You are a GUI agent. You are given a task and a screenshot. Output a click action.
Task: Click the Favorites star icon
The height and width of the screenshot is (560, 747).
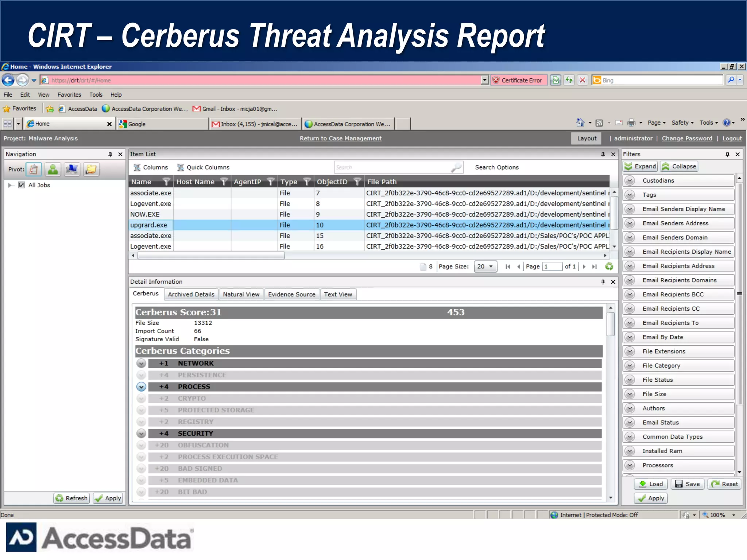pos(7,109)
